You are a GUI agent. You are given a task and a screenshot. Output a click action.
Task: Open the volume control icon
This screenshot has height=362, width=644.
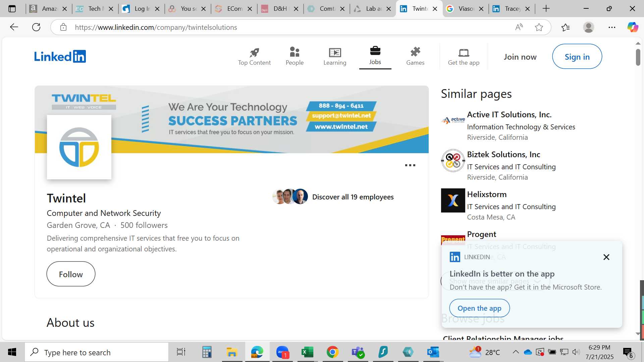click(576, 352)
